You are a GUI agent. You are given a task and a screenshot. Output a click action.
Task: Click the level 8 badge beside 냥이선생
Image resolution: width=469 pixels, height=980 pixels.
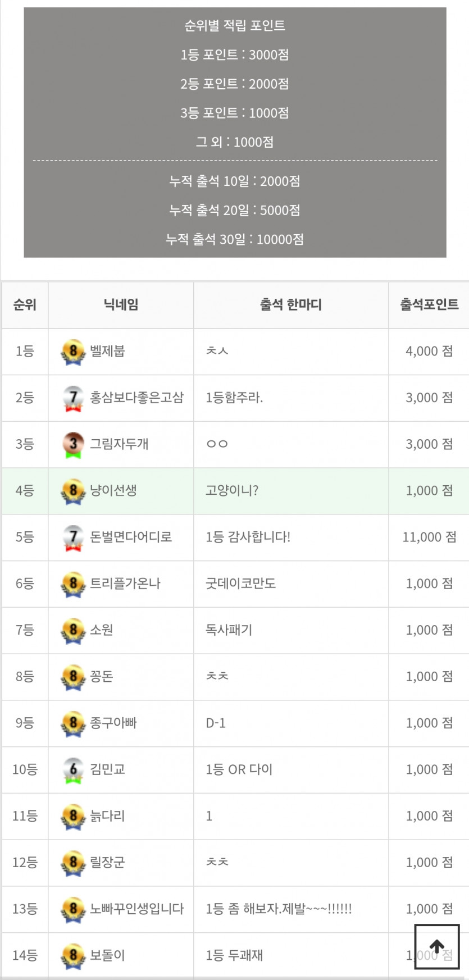[x=73, y=491]
